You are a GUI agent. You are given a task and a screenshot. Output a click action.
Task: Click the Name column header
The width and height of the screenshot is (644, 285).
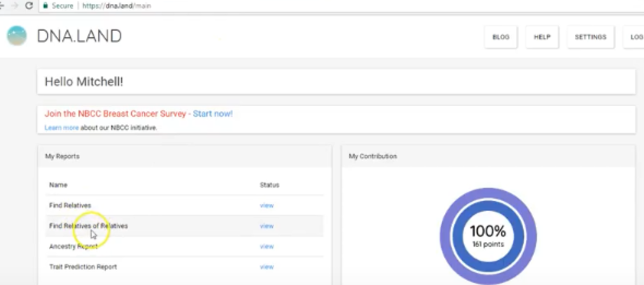point(58,185)
